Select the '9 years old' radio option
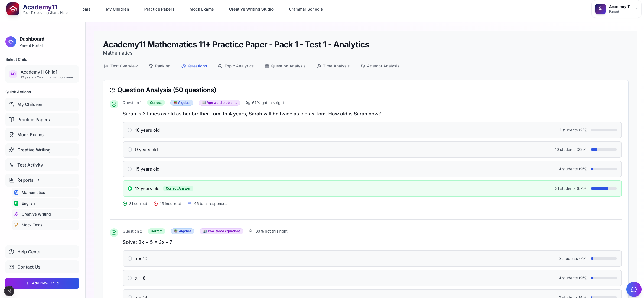Viewport: 644px width, 298px height. 130,150
